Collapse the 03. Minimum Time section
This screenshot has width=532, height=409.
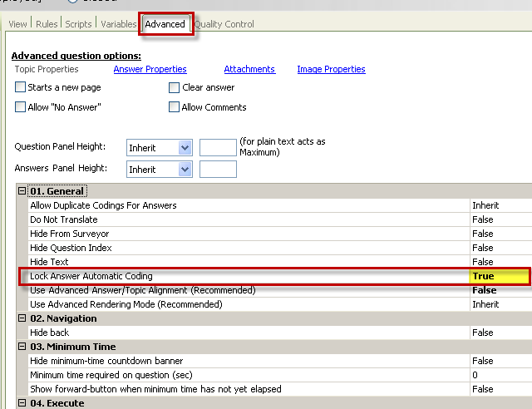[x=22, y=346]
